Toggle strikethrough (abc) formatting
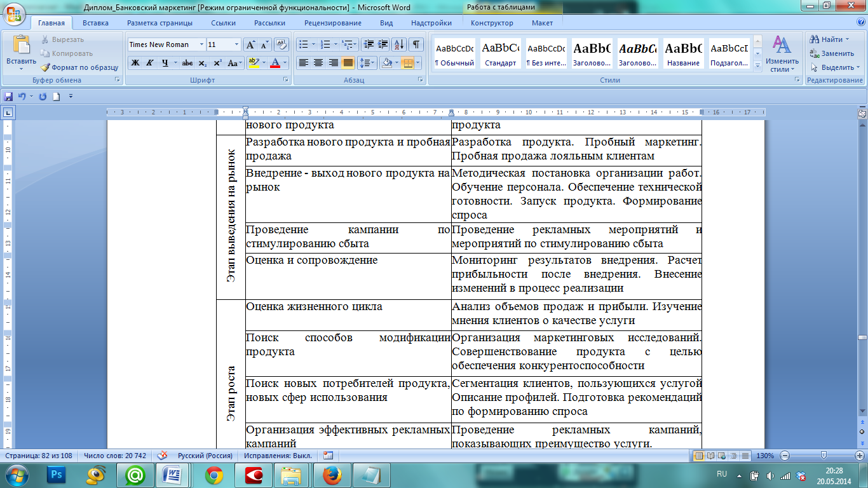Screen dimensions: 868x488 (187, 63)
